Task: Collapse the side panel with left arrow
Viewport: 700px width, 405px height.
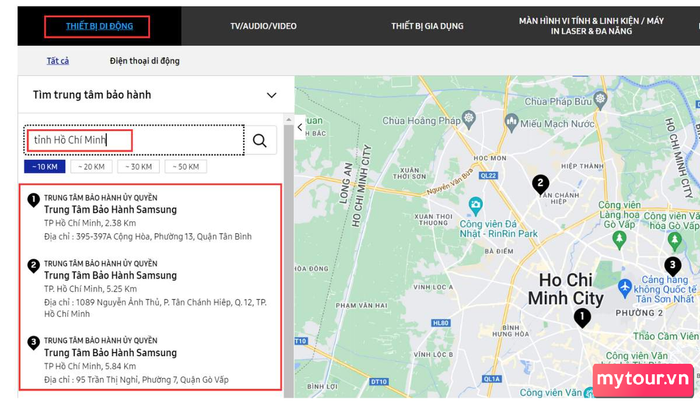Action: pyautogui.click(x=300, y=127)
